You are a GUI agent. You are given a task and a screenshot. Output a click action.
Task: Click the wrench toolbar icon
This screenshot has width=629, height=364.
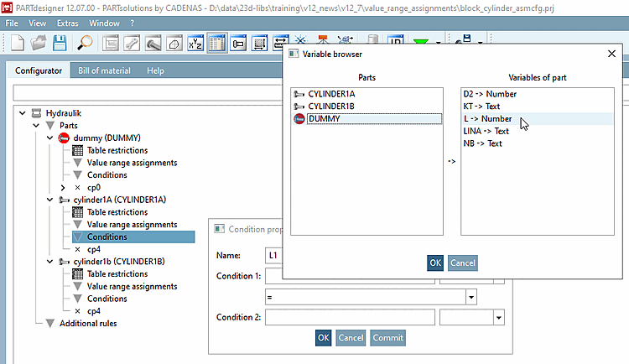[132, 44]
